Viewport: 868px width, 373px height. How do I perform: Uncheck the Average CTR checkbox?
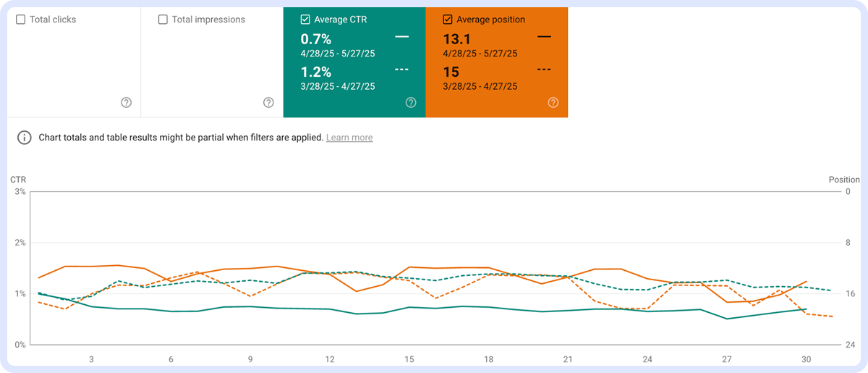pyautogui.click(x=305, y=20)
